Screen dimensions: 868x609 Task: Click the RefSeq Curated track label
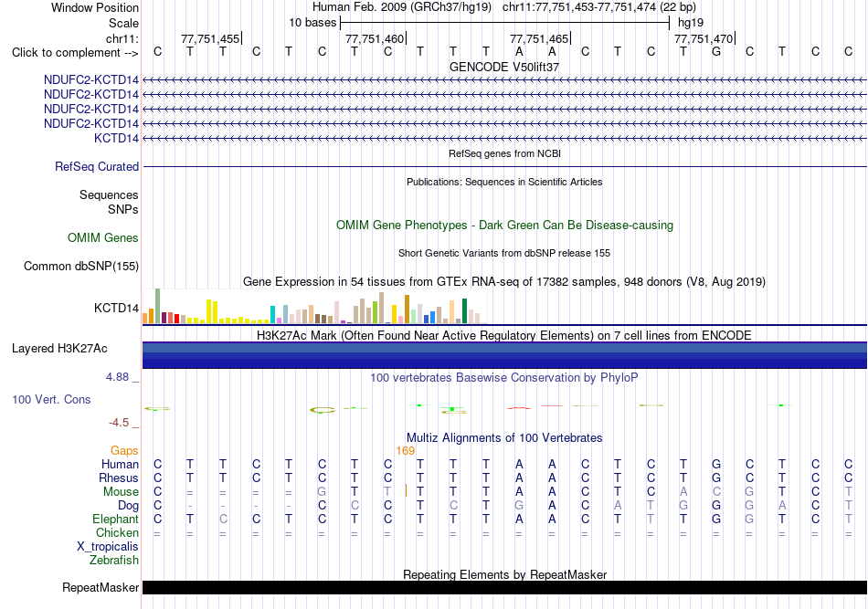pos(97,166)
